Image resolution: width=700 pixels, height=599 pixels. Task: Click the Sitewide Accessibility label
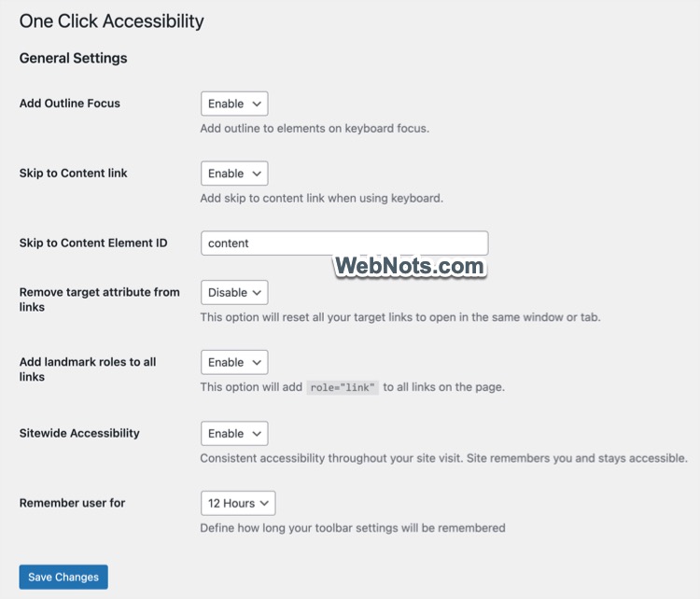[x=79, y=433]
